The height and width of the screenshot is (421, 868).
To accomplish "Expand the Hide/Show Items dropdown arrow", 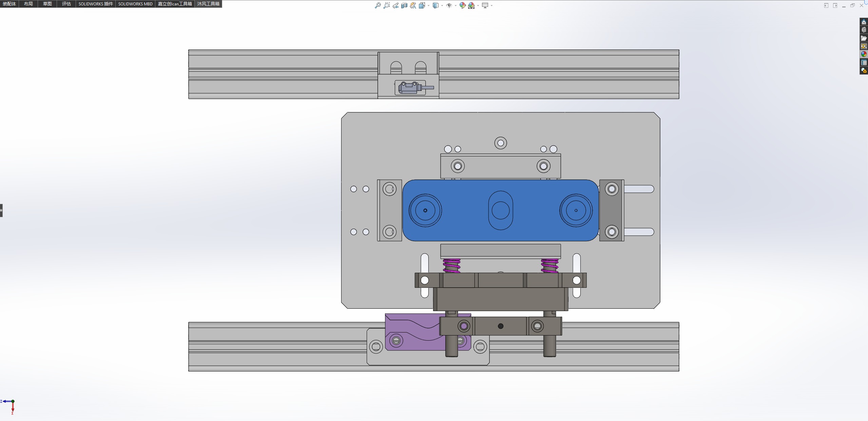I will (455, 5).
